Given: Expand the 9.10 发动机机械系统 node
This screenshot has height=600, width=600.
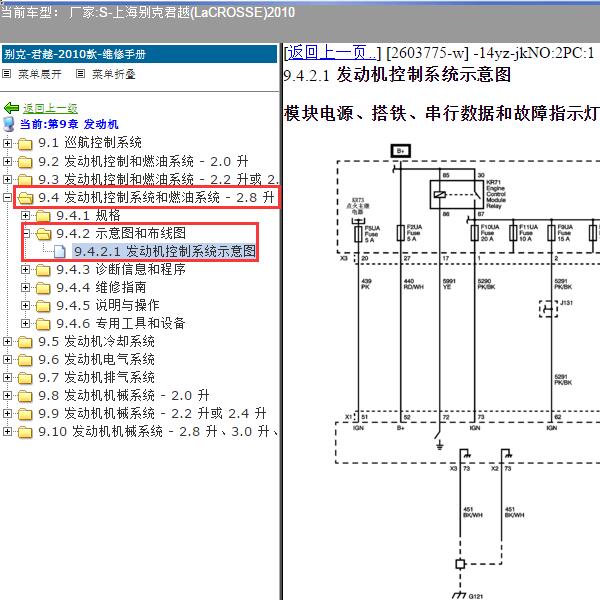Looking at the screenshot, I should [x=7, y=431].
